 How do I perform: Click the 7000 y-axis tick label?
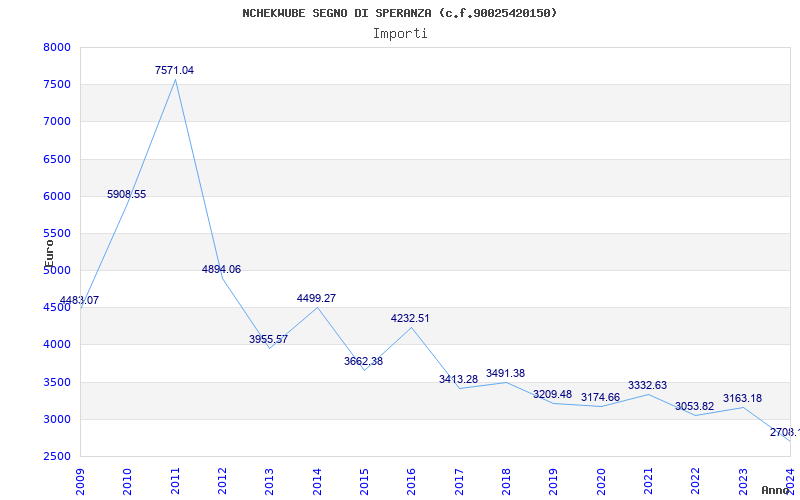57,121
